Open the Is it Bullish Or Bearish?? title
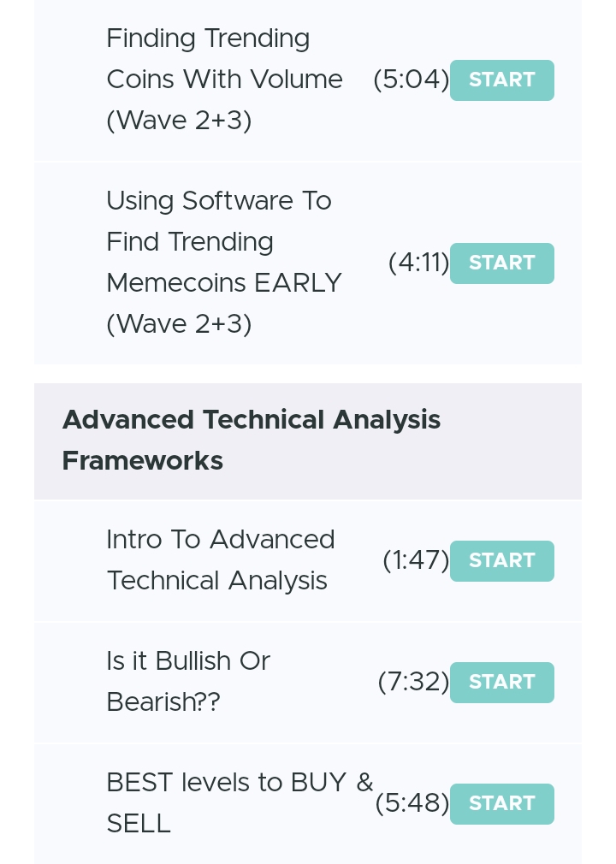Screen dimensions: 616x864 point(188,682)
